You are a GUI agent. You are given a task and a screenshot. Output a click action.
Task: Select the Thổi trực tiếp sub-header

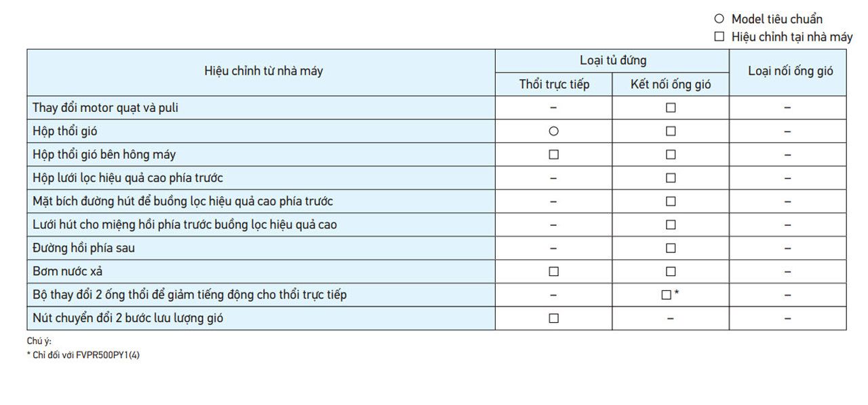tap(554, 84)
